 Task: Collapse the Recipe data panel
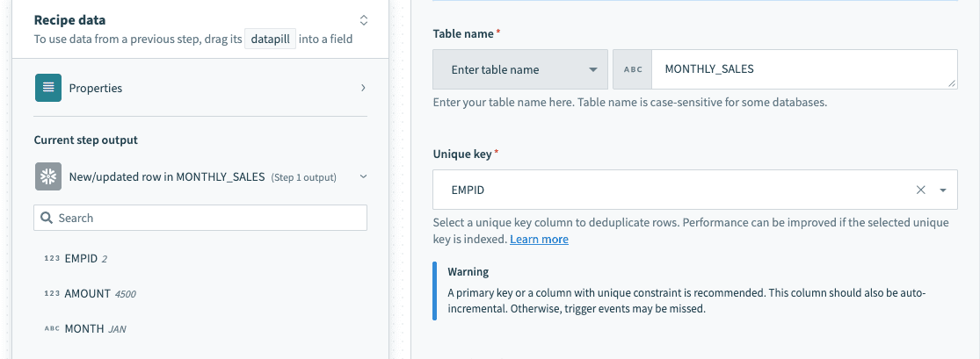click(x=364, y=20)
